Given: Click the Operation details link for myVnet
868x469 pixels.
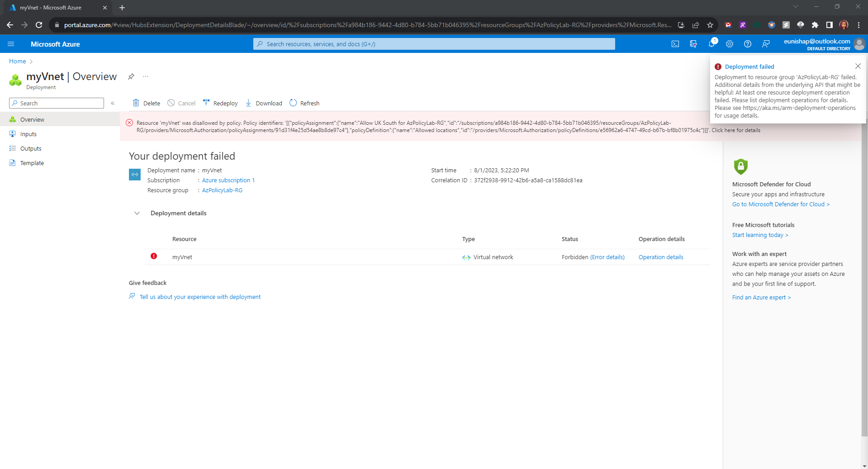Looking at the screenshot, I should pos(660,257).
